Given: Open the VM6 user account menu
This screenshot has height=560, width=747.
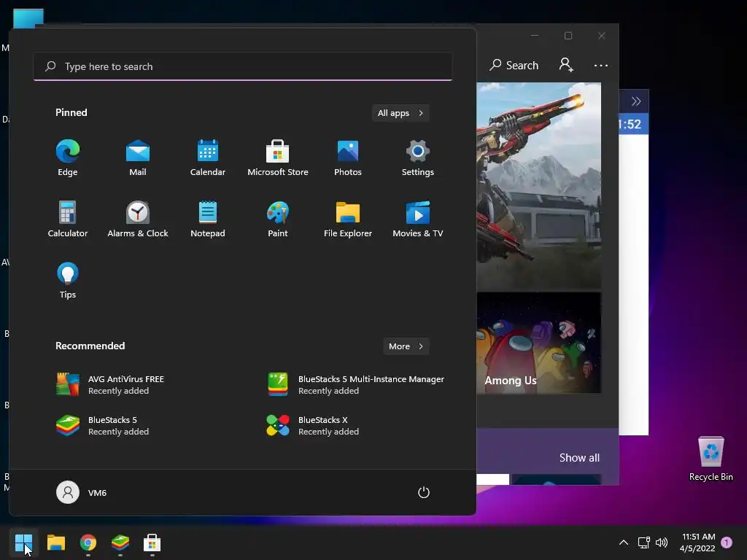Looking at the screenshot, I should 82,492.
